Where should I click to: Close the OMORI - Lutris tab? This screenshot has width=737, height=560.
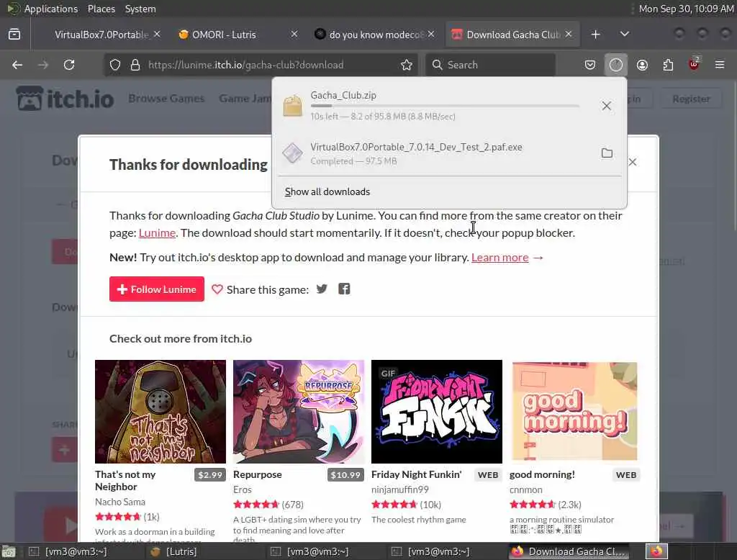coord(294,34)
